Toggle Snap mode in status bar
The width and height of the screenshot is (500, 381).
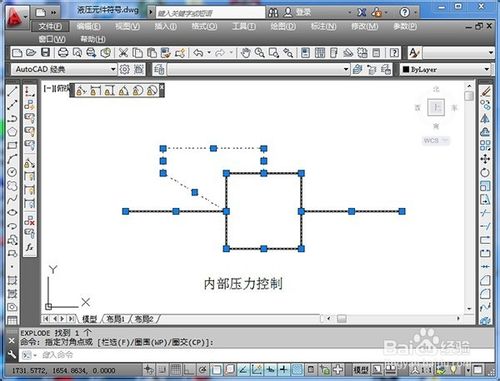click(x=162, y=369)
